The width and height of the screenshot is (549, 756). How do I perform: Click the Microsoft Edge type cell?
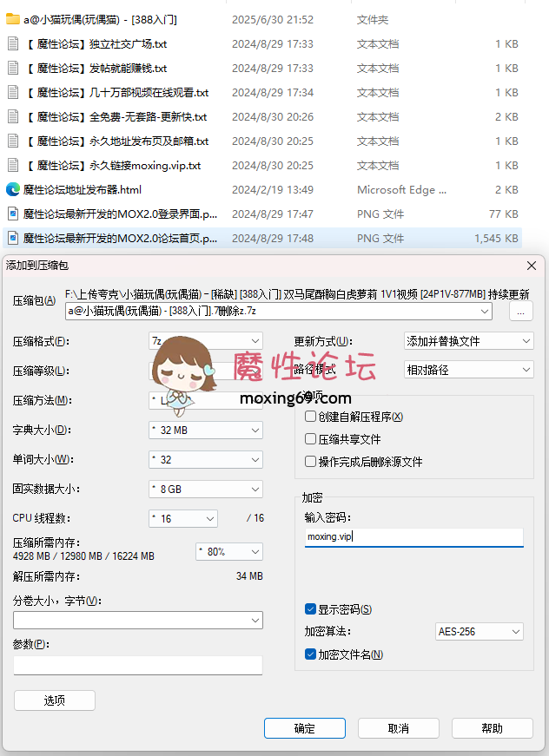(401, 189)
